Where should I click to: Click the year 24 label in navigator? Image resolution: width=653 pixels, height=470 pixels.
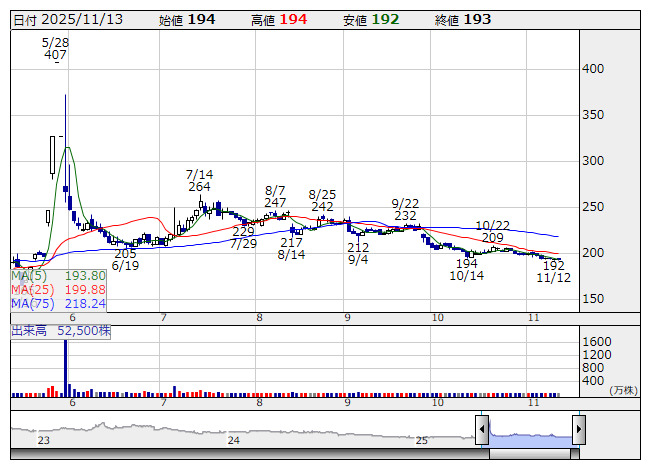tap(233, 440)
